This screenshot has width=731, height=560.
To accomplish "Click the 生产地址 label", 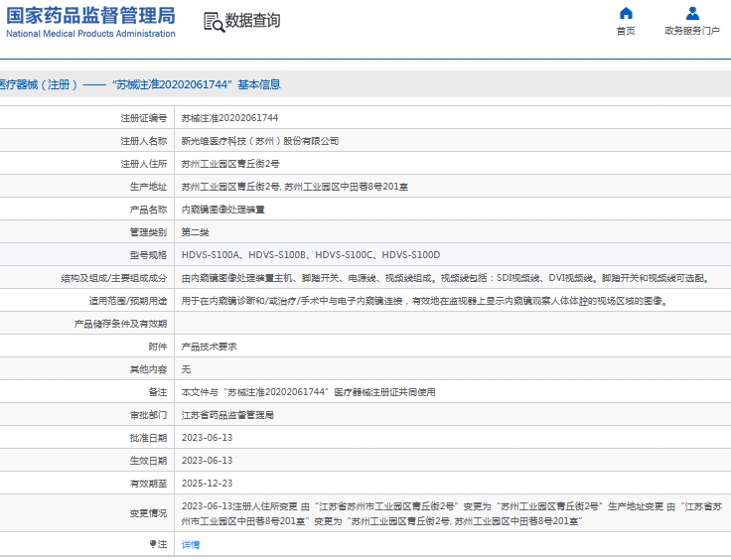I will [148, 187].
